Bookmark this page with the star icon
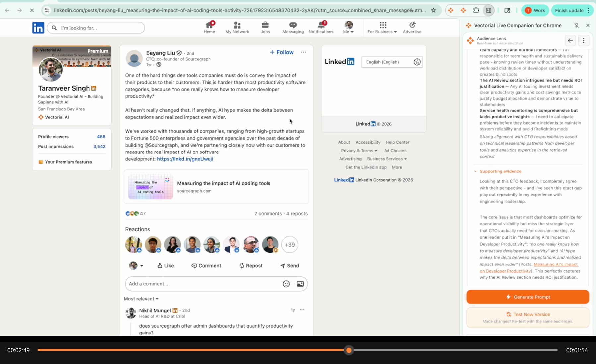 click(433, 10)
